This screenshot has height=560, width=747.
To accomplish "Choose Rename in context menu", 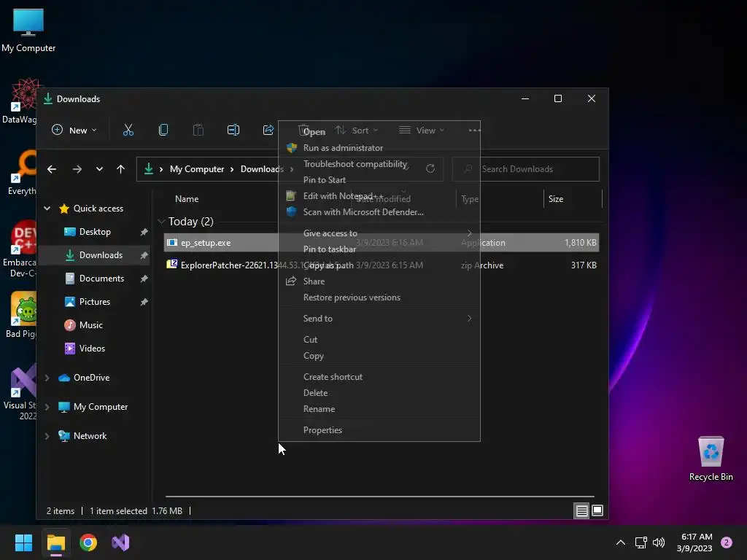I will (x=379, y=409).
